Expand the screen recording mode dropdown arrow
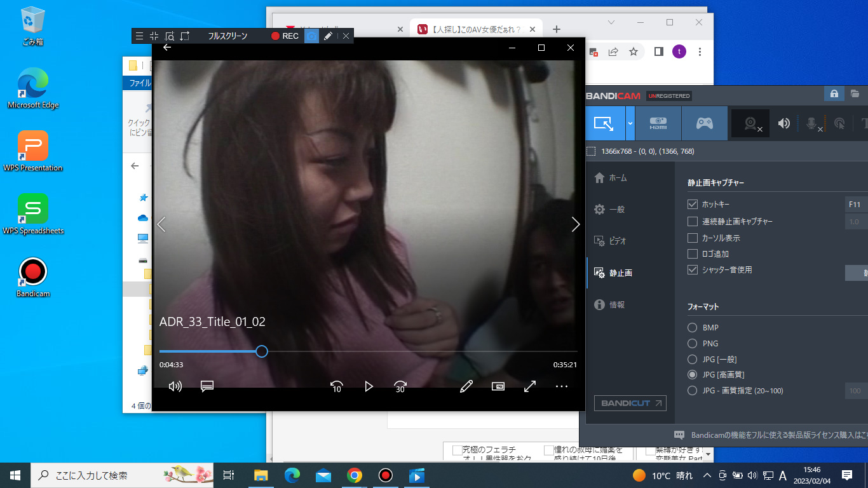Screen dimensions: 868x488 tap(630, 123)
